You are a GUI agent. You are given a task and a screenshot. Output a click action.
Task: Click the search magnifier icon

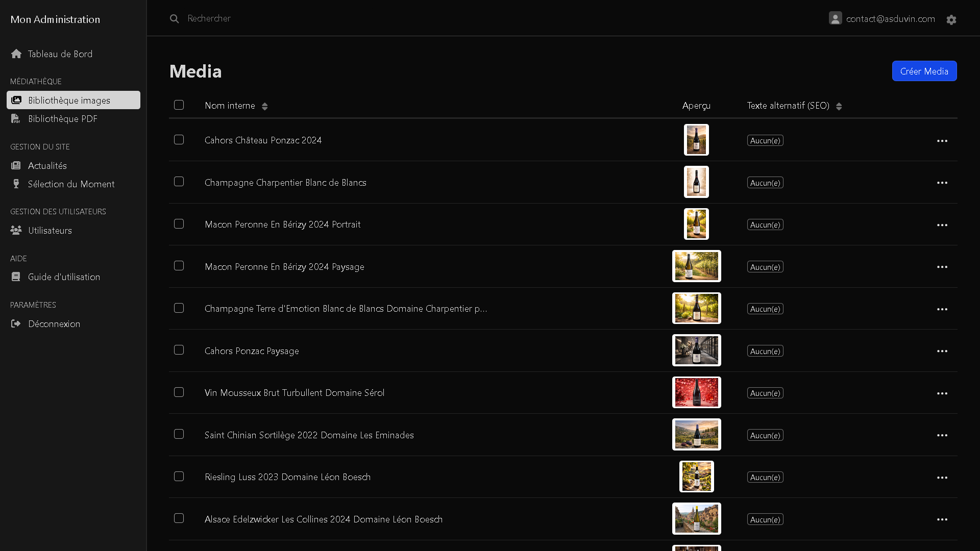175,19
